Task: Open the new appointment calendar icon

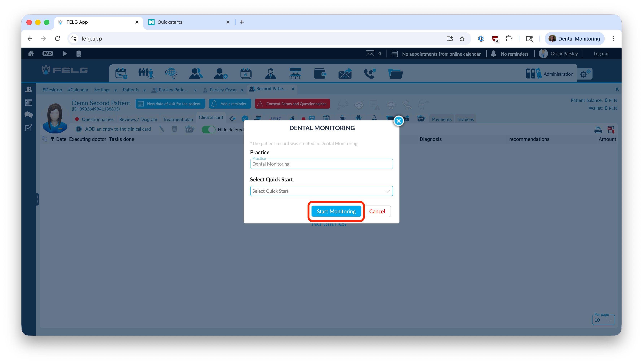Action: pos(121,73)
